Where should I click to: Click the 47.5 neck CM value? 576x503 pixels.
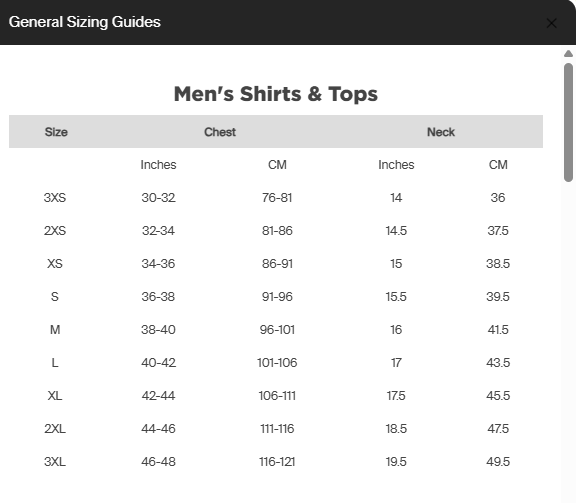click(498, 428)
